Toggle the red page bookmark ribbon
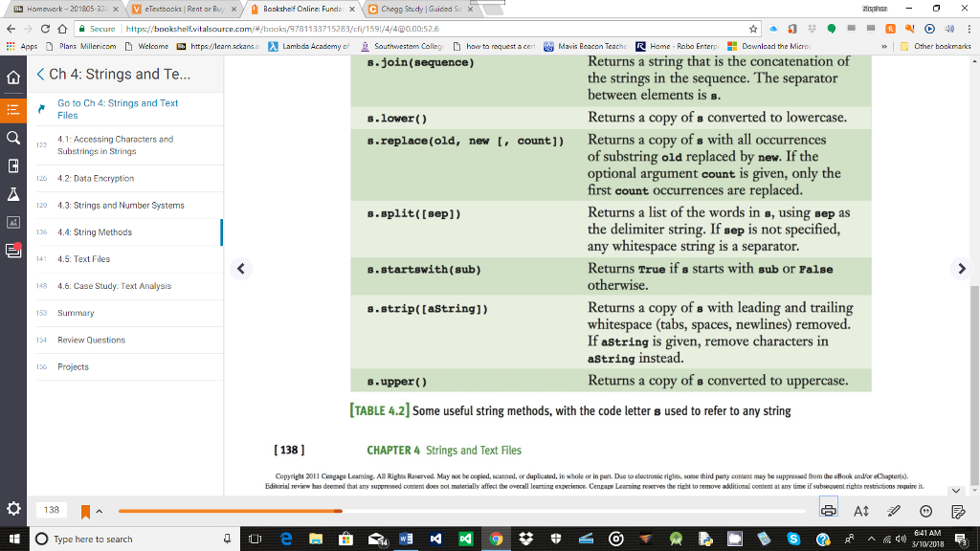 point(86,510)
